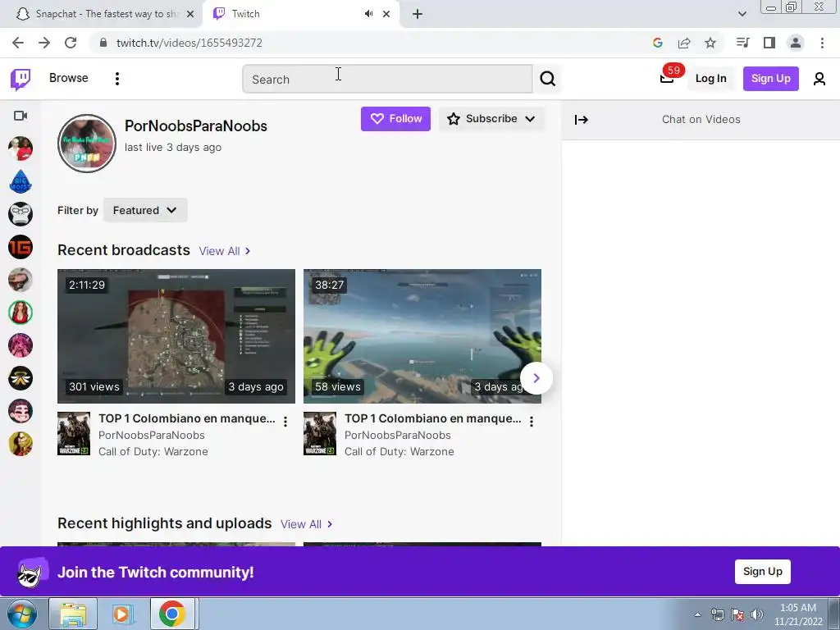Viewport: 840px width, 630px height.
Task: Mute the Twitch tab audio icon
Action: pos(368,14)
